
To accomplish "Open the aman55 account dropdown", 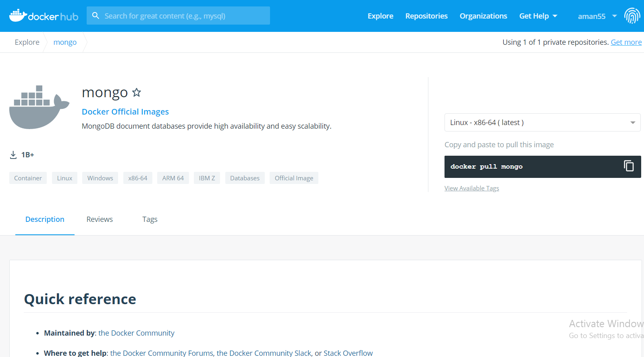I will [x=597, y=16].
